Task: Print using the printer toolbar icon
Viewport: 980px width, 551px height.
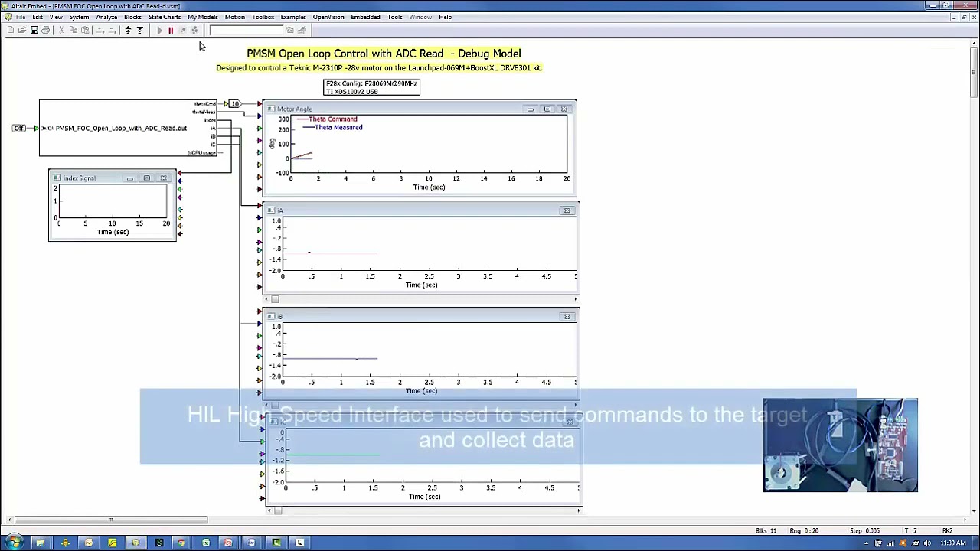Action: tap(45, 30)
